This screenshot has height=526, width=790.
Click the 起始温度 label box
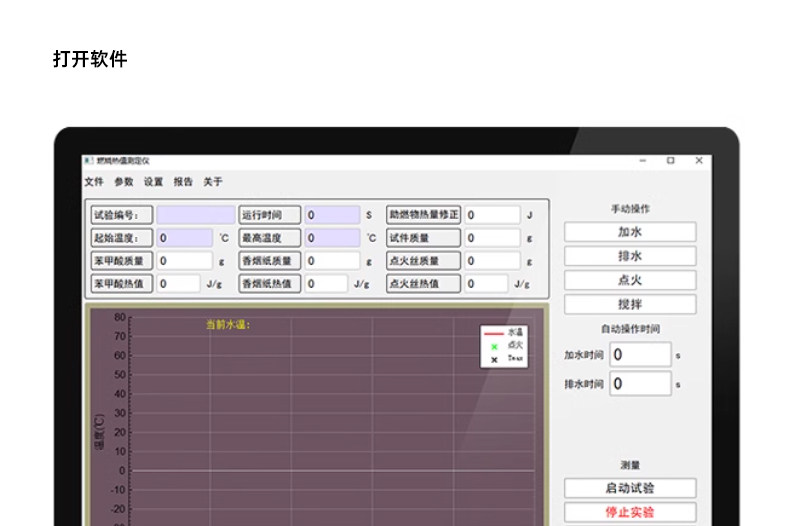point(121,238)
